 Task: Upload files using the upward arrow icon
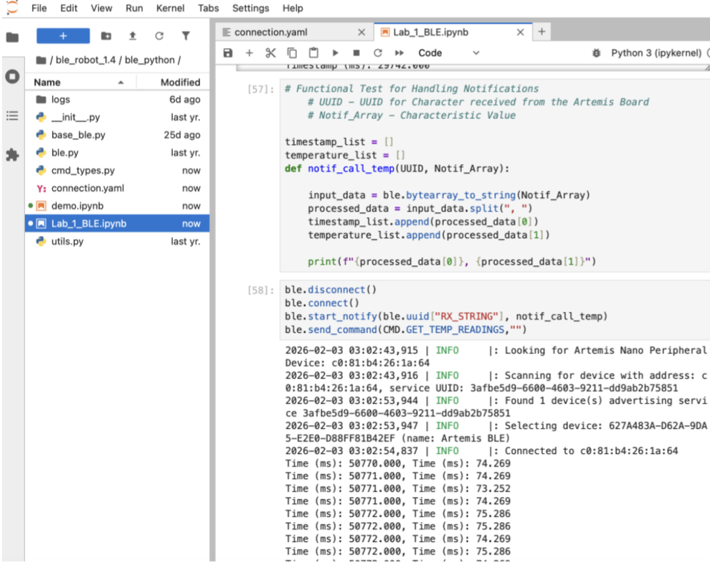[x=133, y=36]
